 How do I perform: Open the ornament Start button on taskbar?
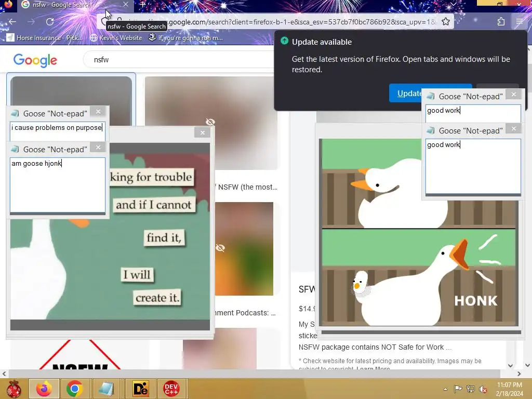click(14, 389)
